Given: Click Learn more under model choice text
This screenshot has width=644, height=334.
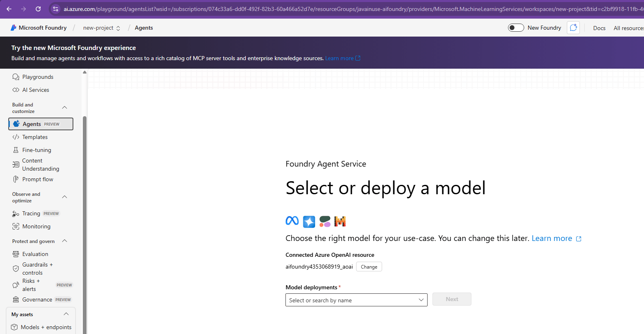Looking at the screenshot, I should pyautogui.click(x=552, y=238).
